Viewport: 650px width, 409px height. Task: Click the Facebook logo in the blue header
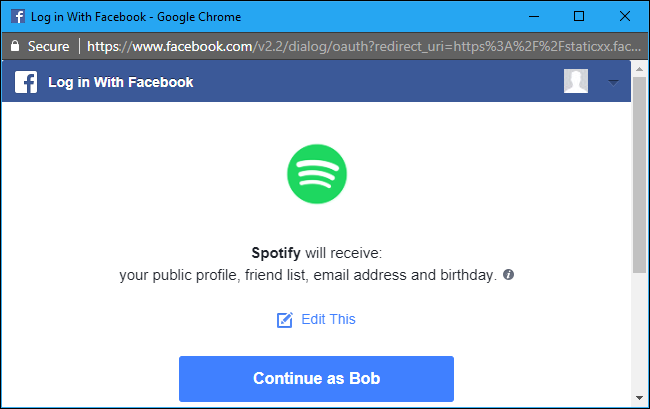point(27,82)
